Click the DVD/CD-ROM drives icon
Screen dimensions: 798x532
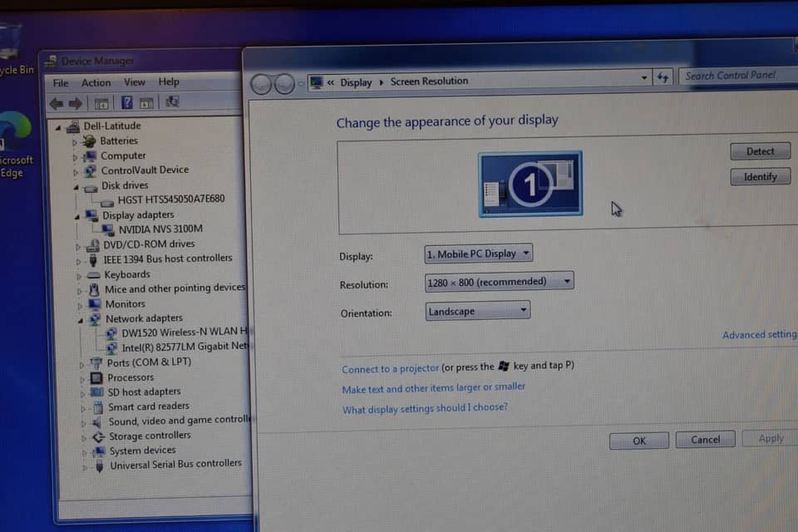(x=92, y=245)
